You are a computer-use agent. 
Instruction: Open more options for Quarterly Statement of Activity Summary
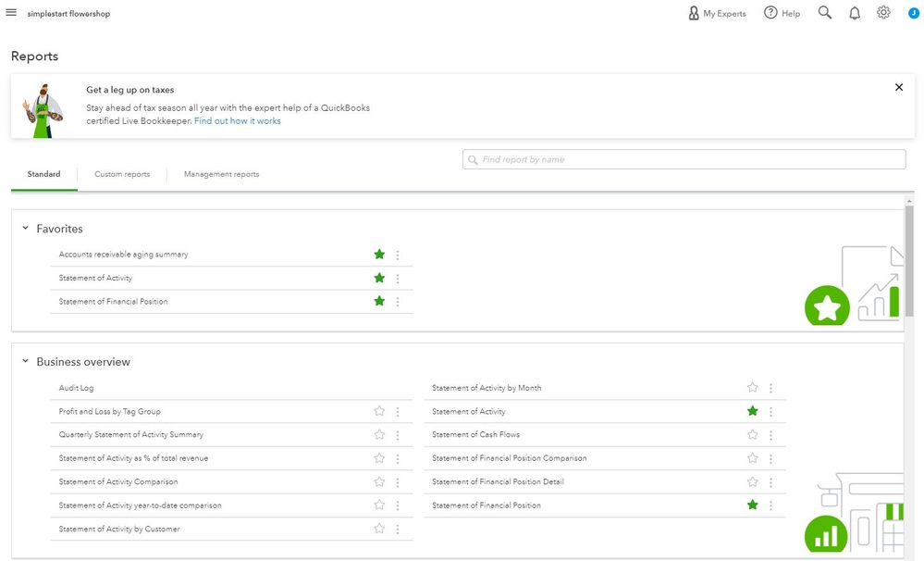[398, 435]
